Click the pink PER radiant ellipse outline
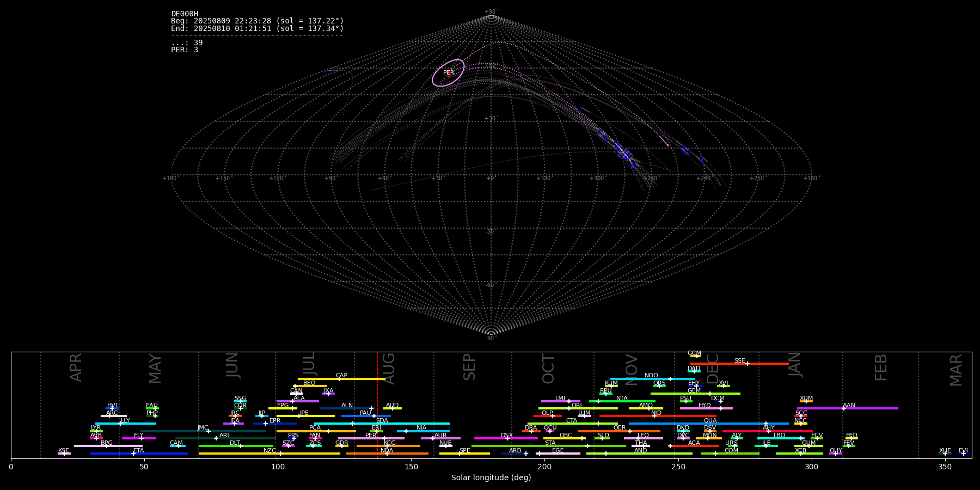Screen dimensions: 980x490 448,73
